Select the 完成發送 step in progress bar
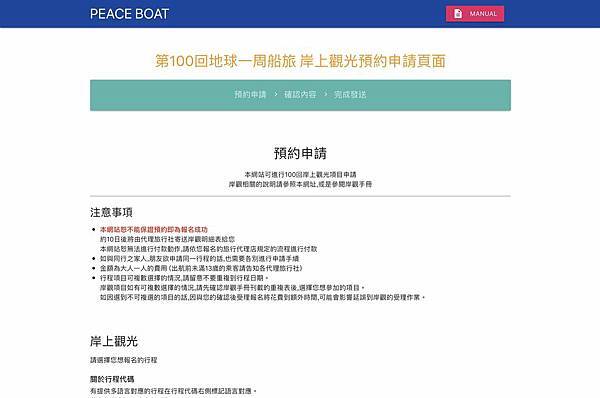Image resolution: width=600 pixels, height=398 pixels. click(x=350, y=95)
